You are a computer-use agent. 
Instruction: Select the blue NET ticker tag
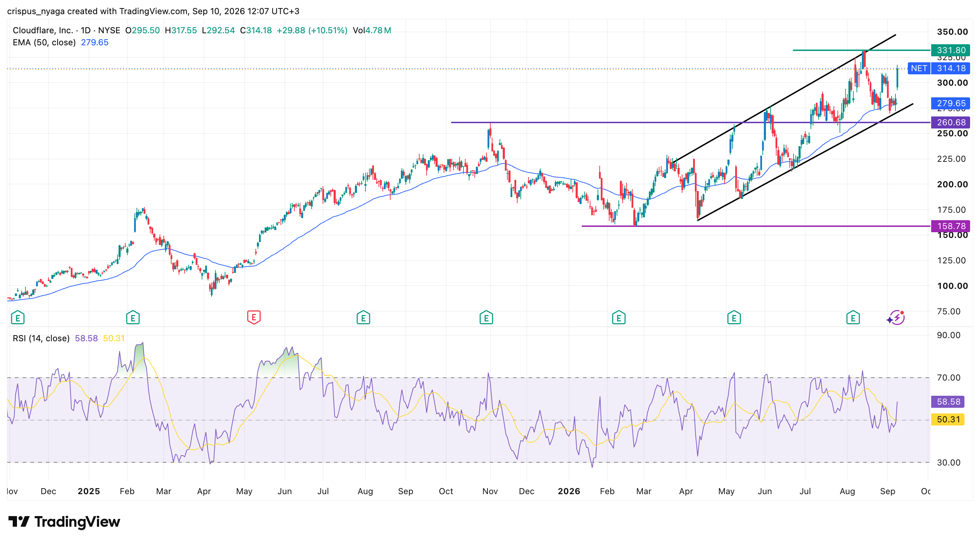(919, 68)
